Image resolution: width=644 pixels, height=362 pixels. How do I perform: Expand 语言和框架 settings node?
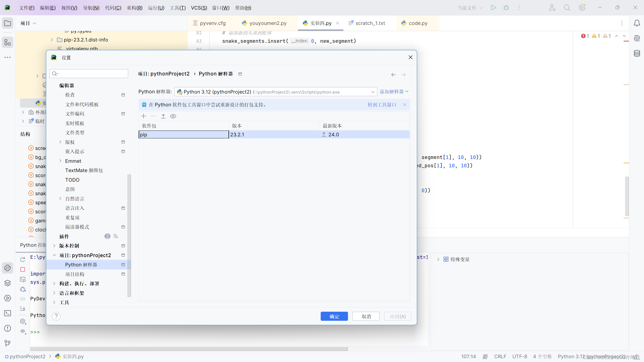pyautogui.click(x=54, y=293)
